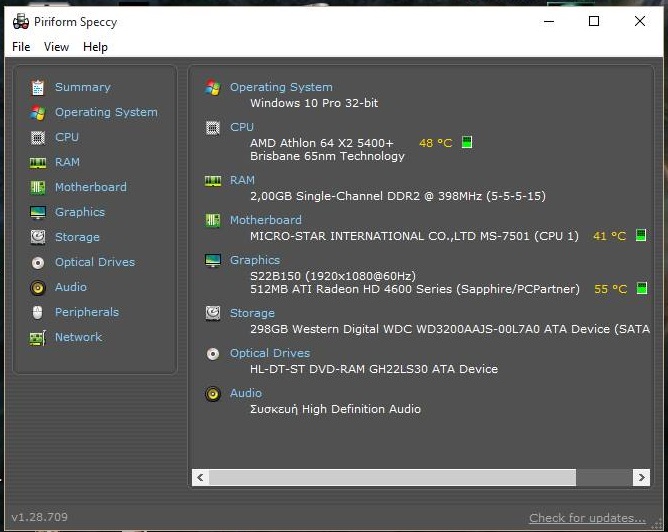Click the green temperature indicator beside 41 °C
Screen dimensions: 668x532
coord(641,235)
